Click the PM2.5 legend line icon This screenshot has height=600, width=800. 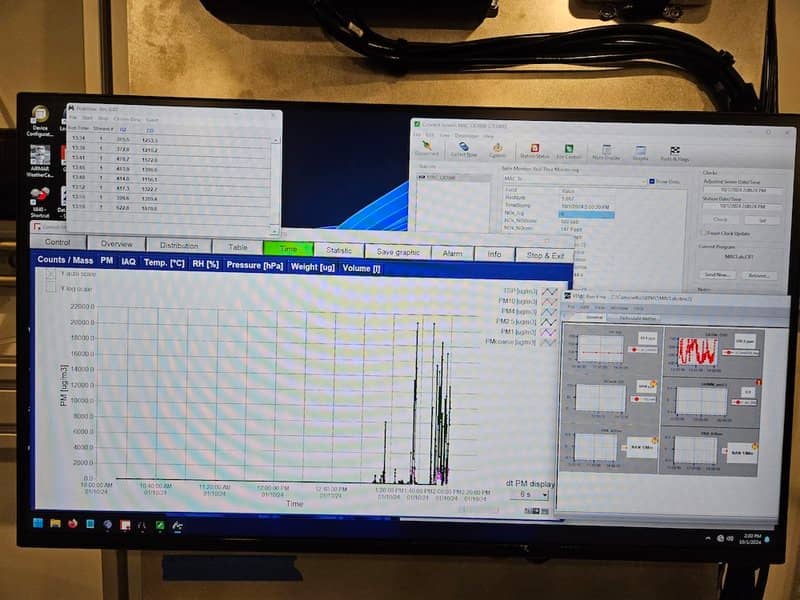(x=548, y=321)
